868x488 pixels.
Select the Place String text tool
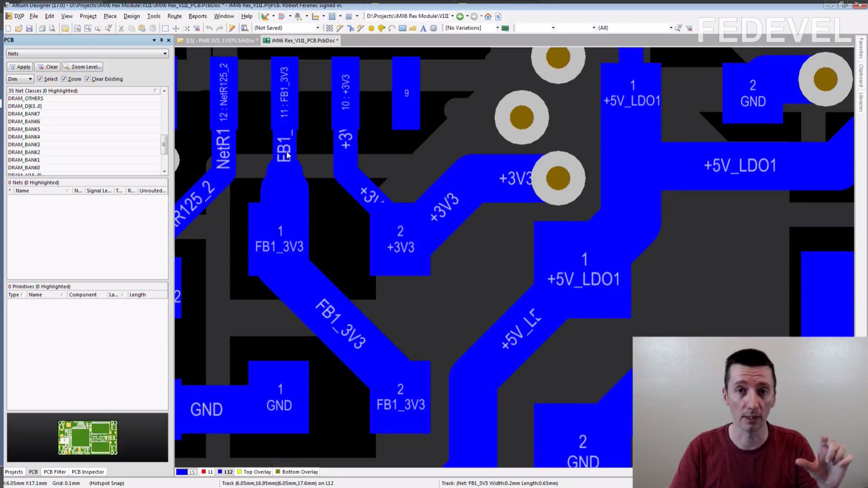pyautogui.click(x=423, y=28)
